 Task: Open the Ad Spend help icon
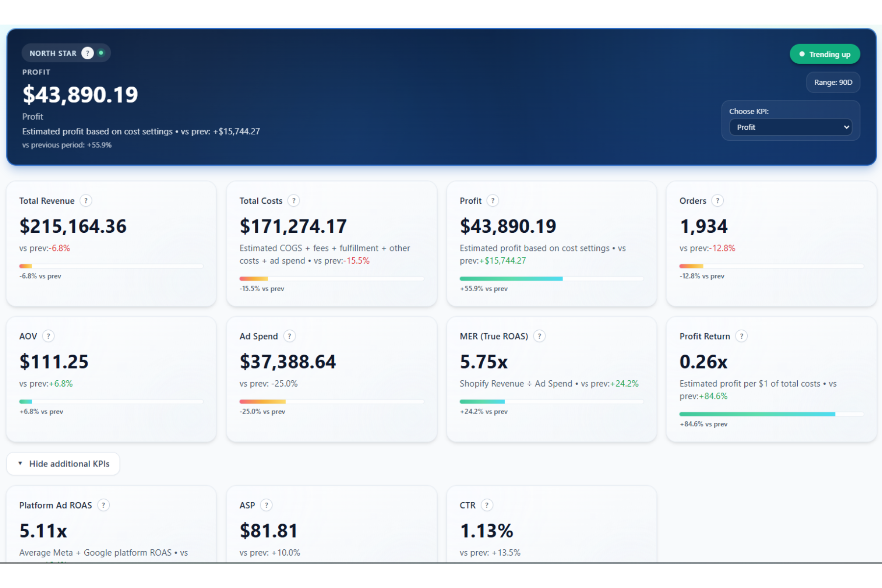290,336
